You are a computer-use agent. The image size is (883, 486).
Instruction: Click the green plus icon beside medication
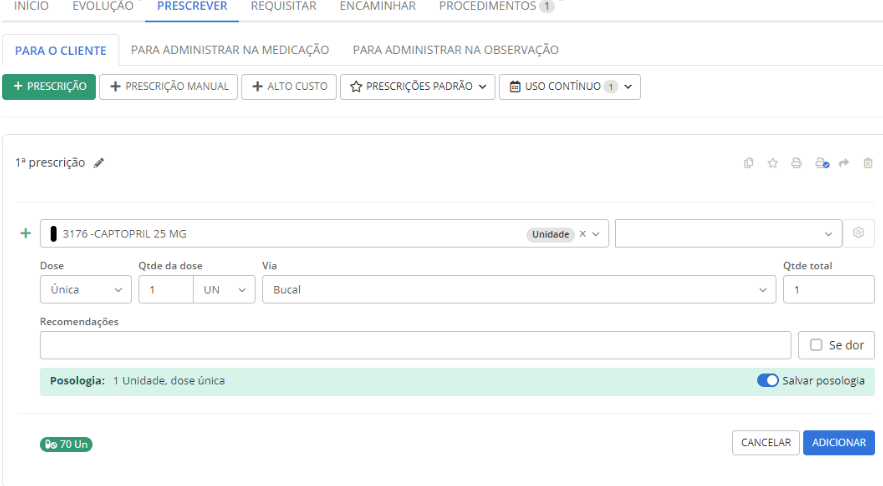click(25, 233)
